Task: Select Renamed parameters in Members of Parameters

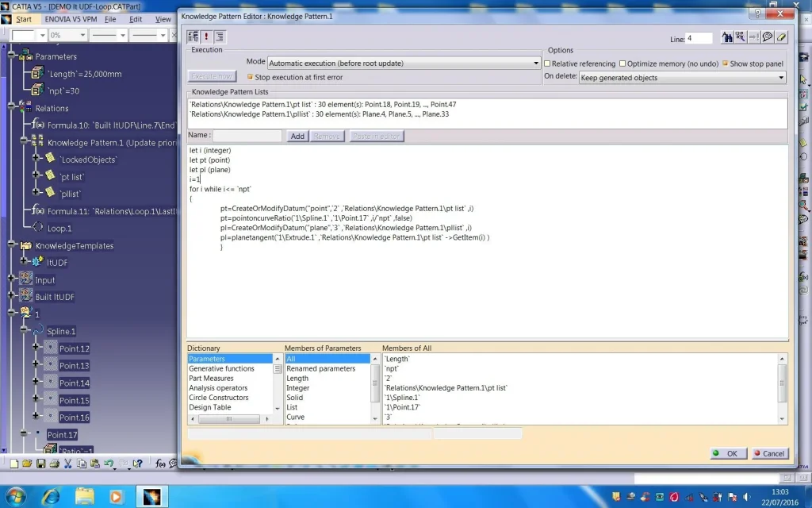Action: click(x=321, y=368)
